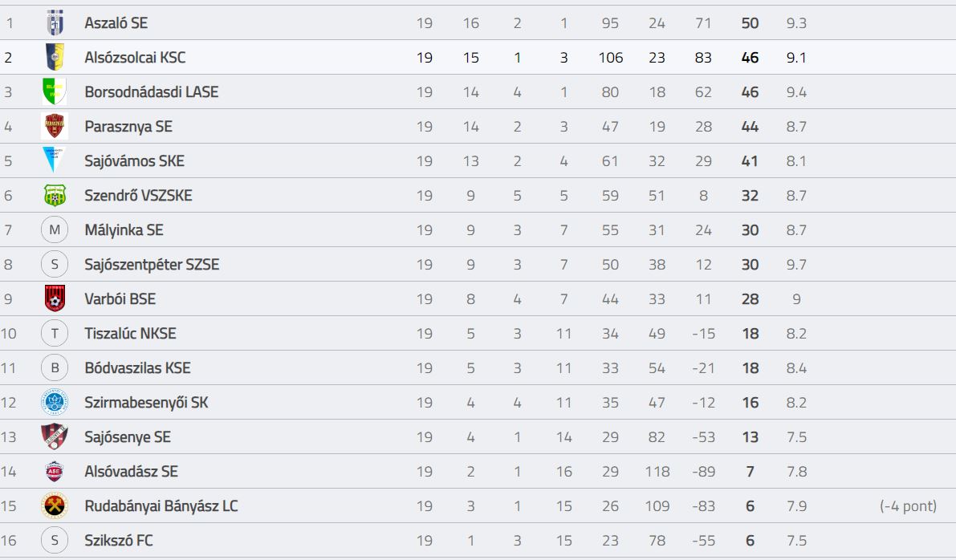Click the Sajósenye SE shield crest
Image resolution: width=956 pixels, height=560 pixels.
55,437
